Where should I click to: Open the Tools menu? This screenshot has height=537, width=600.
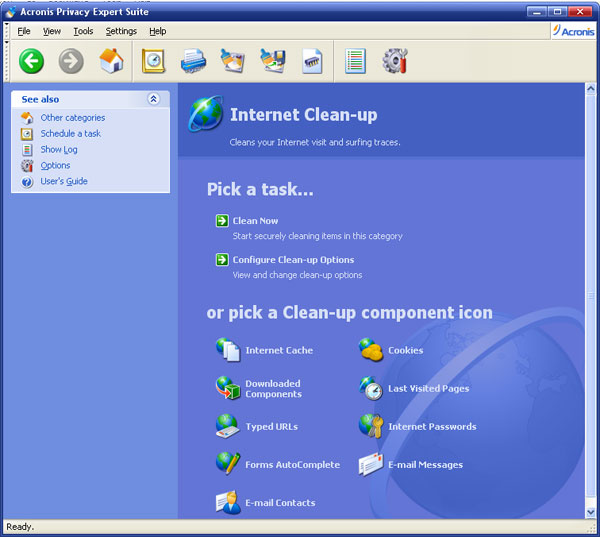[x=83, y=31]
